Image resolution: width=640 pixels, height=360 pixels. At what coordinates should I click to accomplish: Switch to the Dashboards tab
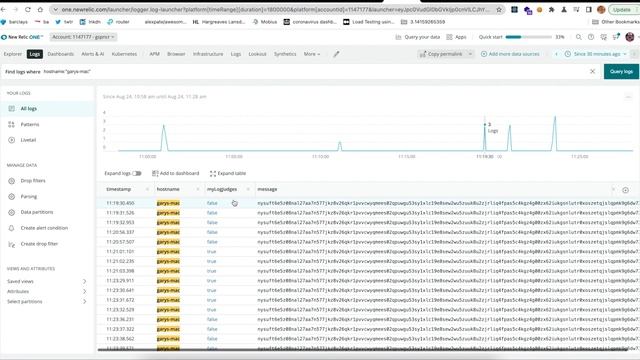coord(60,54)
